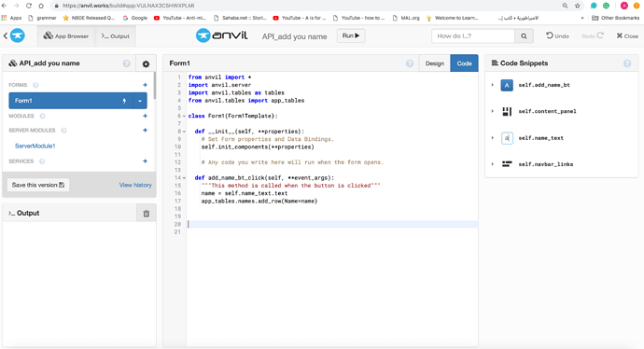Click the How do I search field

pyautogui.click(x=473, y=36)
